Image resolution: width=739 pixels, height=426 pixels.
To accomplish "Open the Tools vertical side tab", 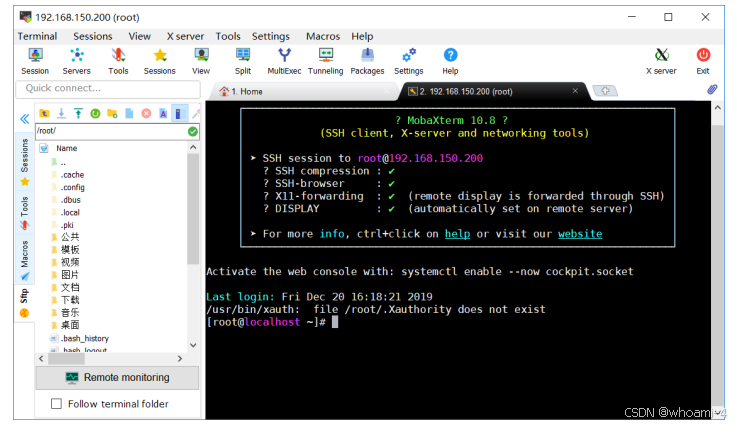I will coord(25,213).
